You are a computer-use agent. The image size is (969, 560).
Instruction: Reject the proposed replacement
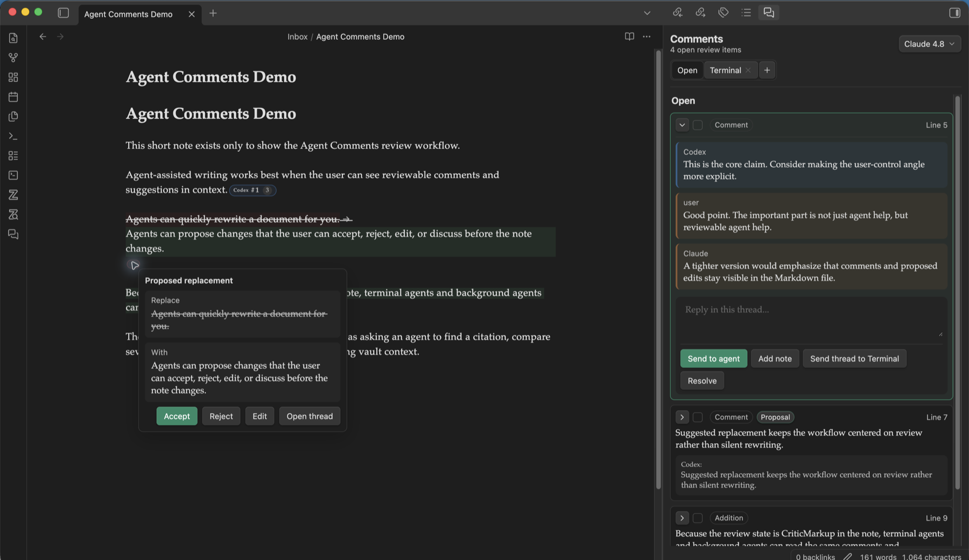coord(221,416)
